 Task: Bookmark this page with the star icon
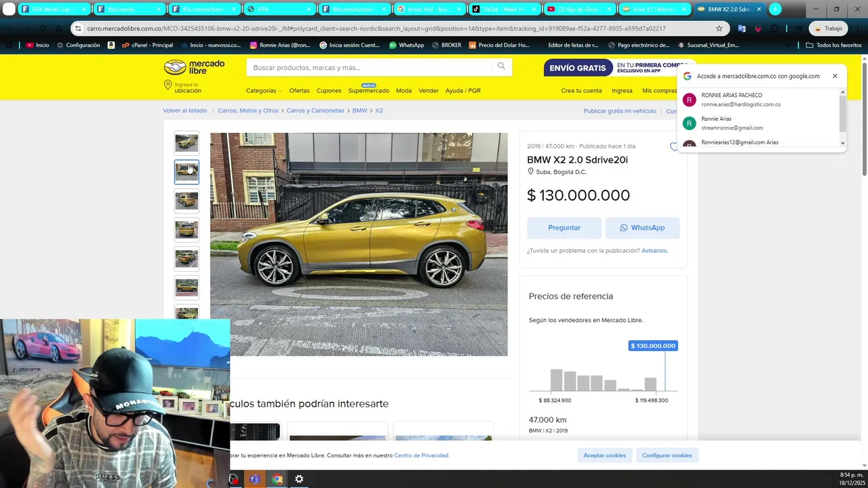[719, 28]
